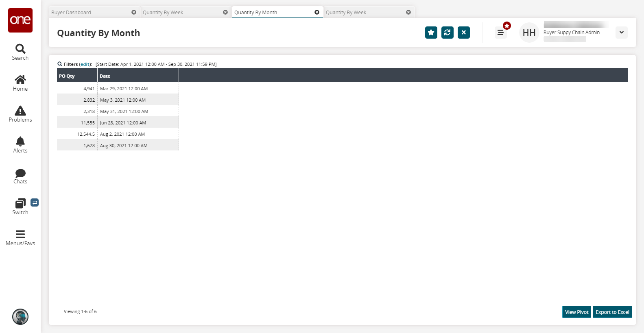Click the Switch windows icon

20,203
